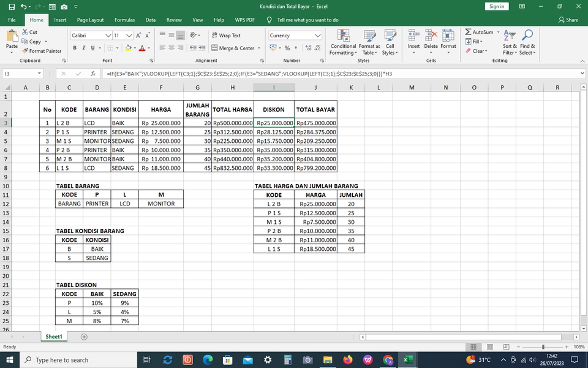Click Merge & Center
Viewport: 588px width, 368px height.
[x=233, y=48]
